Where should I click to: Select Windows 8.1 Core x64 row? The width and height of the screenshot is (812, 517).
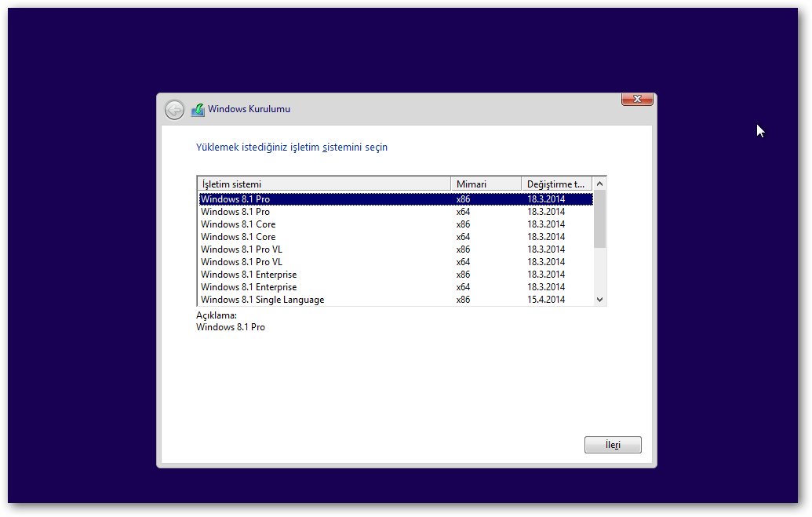(396, 237)
